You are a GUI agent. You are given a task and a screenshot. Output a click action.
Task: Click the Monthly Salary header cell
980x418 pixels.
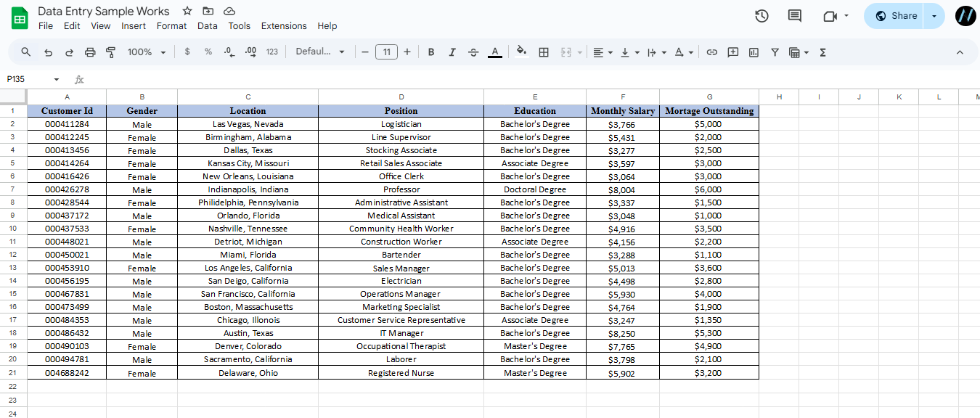point(623,110)
